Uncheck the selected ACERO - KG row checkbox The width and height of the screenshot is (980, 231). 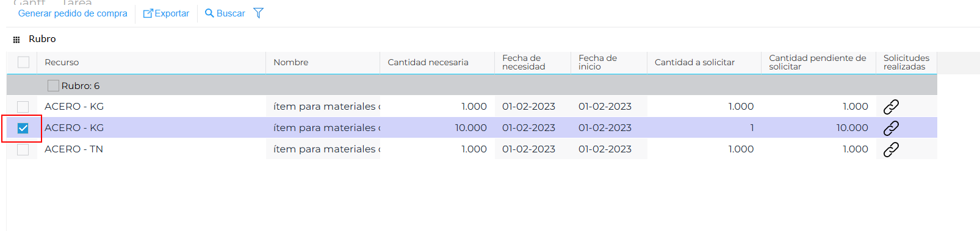click(x=23, y=128)
